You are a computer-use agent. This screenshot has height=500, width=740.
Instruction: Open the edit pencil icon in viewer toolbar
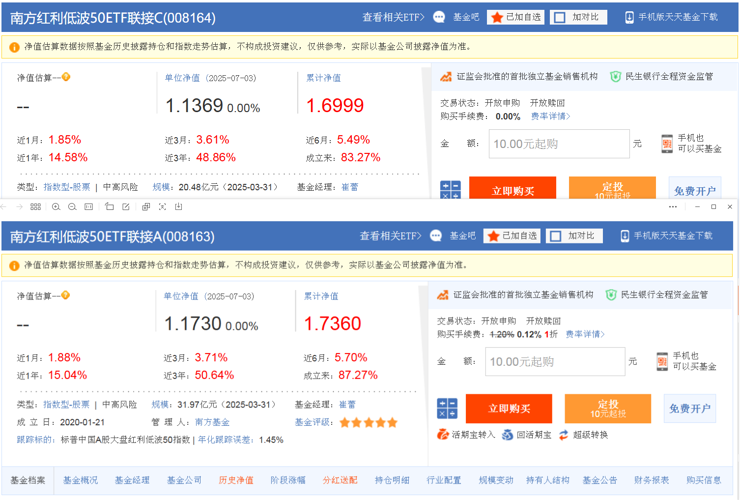[126, 207]
